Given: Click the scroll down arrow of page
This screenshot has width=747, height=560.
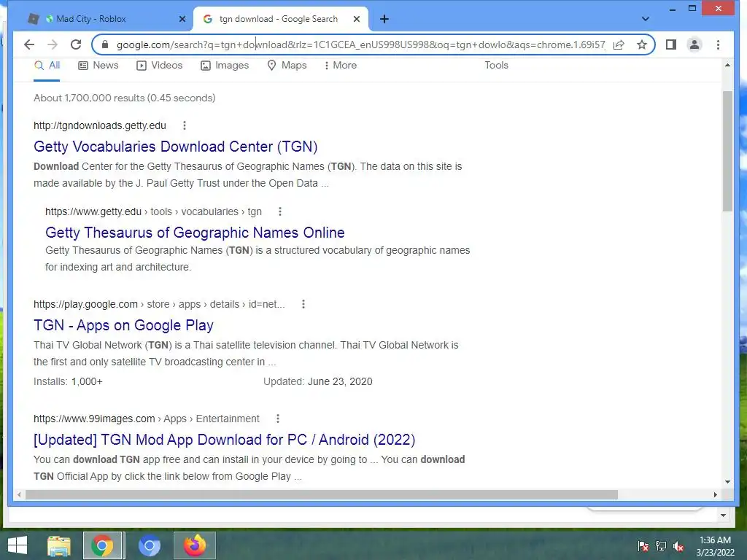Looking at the screenshot, I should pyautogui.click(x=727, y=482).
